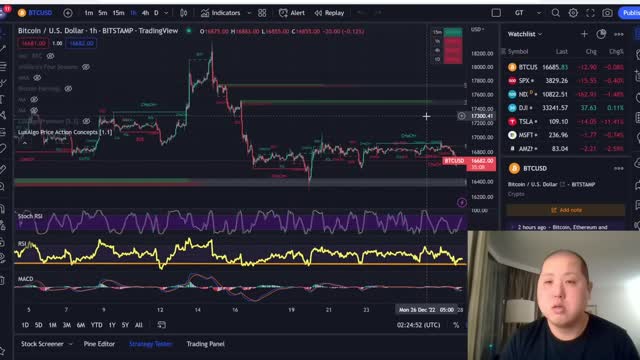
Task: Create an Alert
Action: (x=292, y=13)
